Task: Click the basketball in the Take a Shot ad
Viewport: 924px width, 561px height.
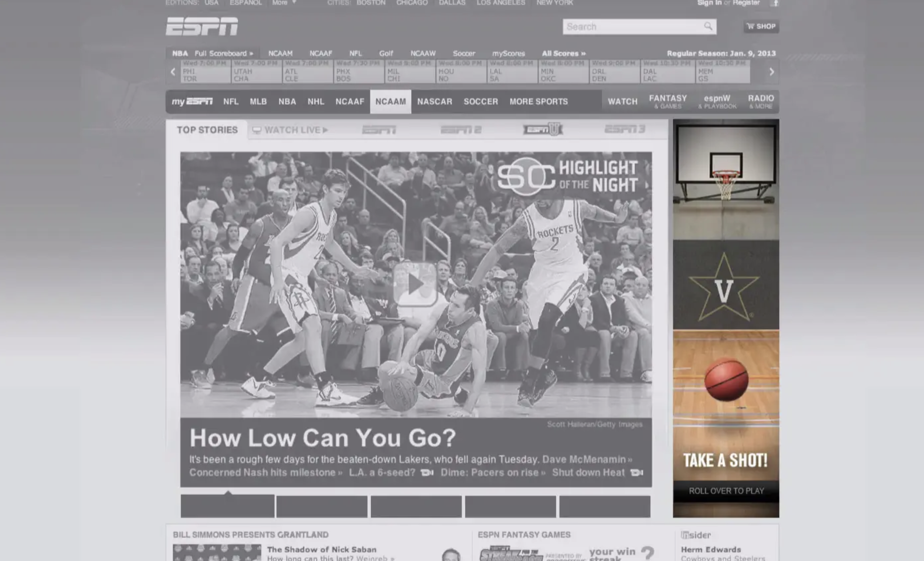Action: [x=726, y=380]
